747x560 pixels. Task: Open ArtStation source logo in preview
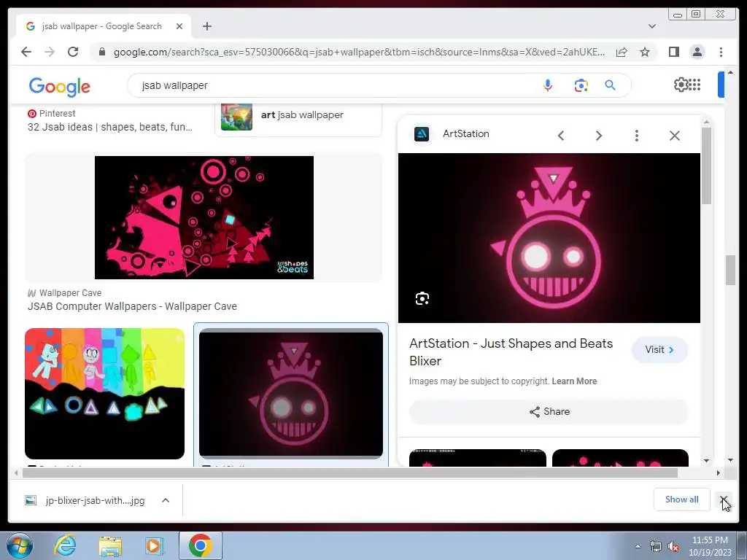(421, 134)
